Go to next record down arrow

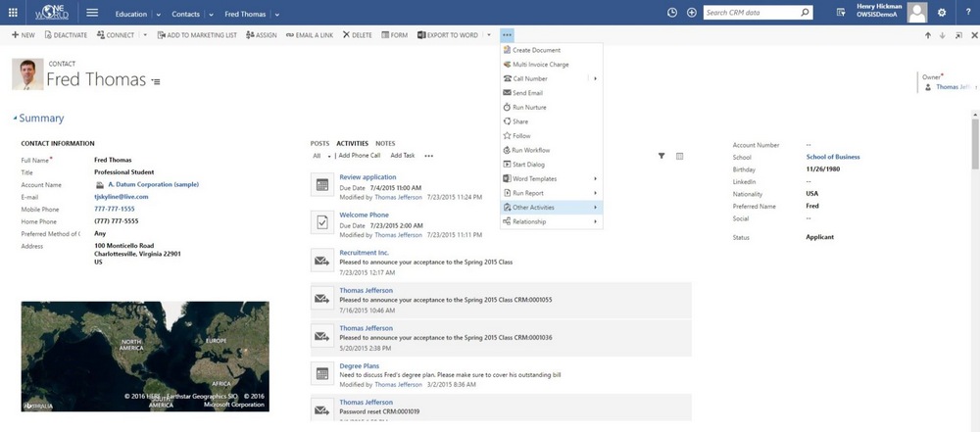[943, 35]
